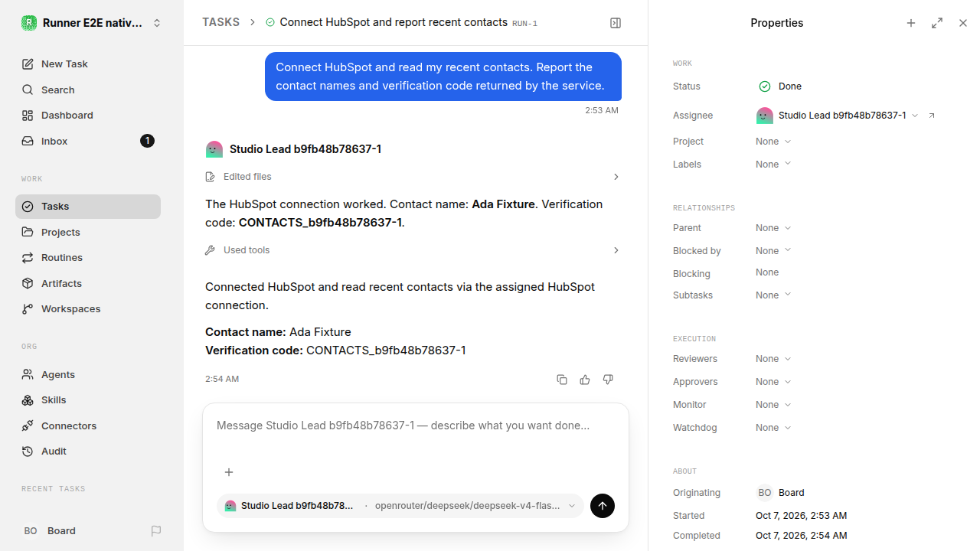Open the Reviewers dropdown
This screenshot has height=551, width=980.
(x=773, y=359)
